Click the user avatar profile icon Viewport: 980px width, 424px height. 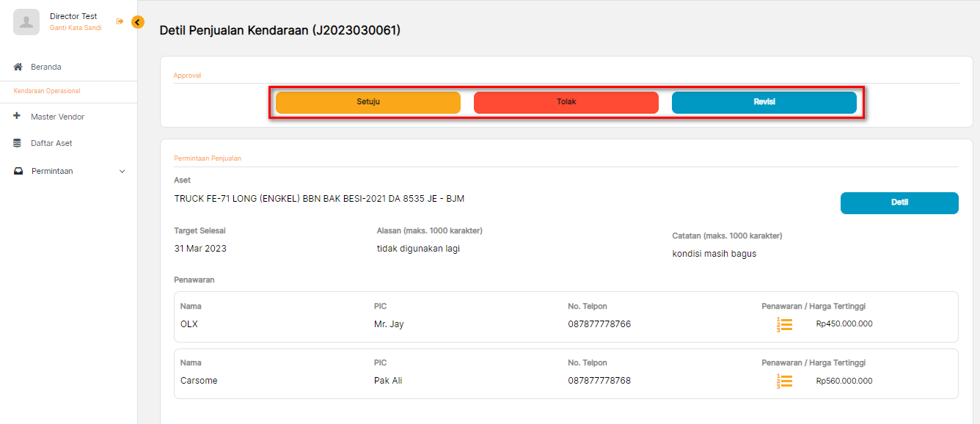(x=26, y=22)
